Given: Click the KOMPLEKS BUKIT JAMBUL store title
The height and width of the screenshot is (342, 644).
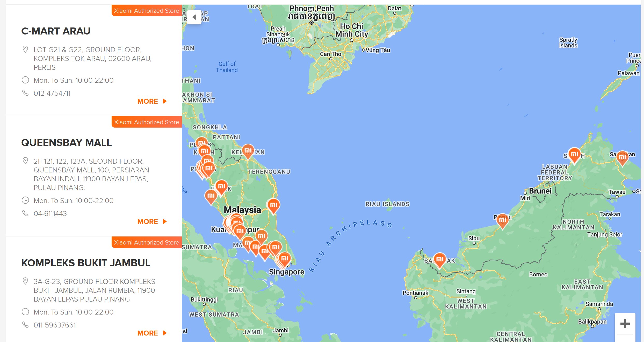Looking at the screenshot, I should click(x=86, y=263).
